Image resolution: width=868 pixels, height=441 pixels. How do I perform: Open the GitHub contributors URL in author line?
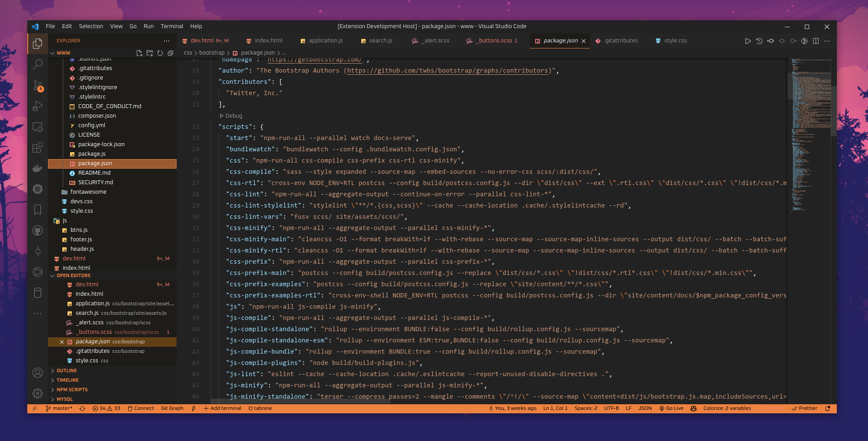[x=447, y=70]
